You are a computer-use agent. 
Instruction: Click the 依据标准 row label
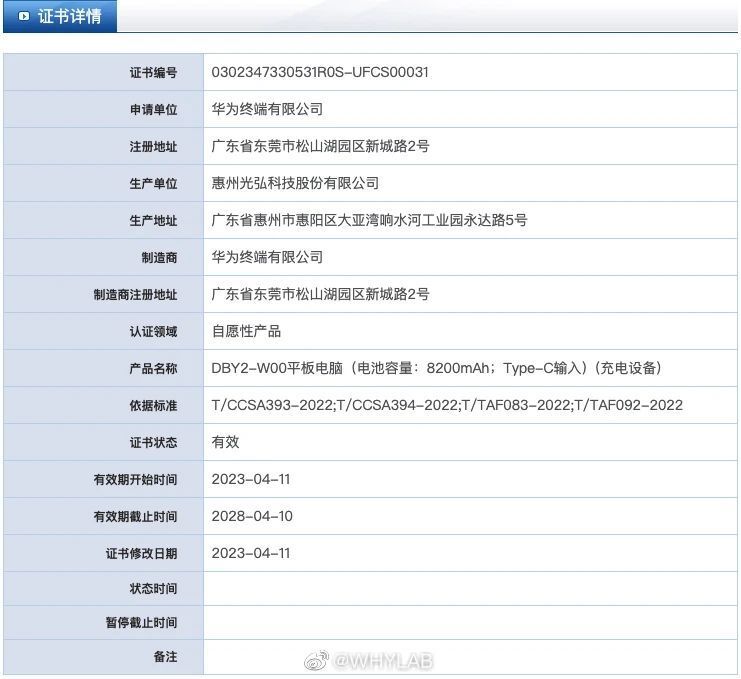pos(154,405)
